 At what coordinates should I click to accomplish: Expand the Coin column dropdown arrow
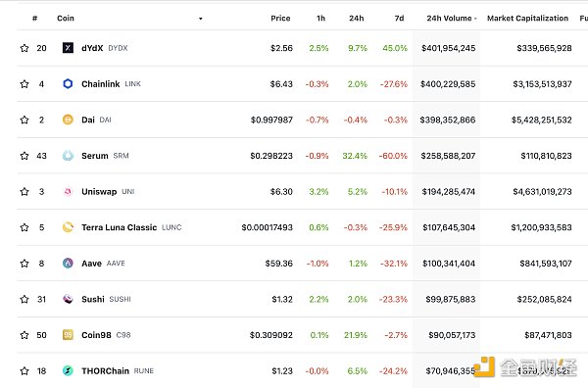[201, 19]
